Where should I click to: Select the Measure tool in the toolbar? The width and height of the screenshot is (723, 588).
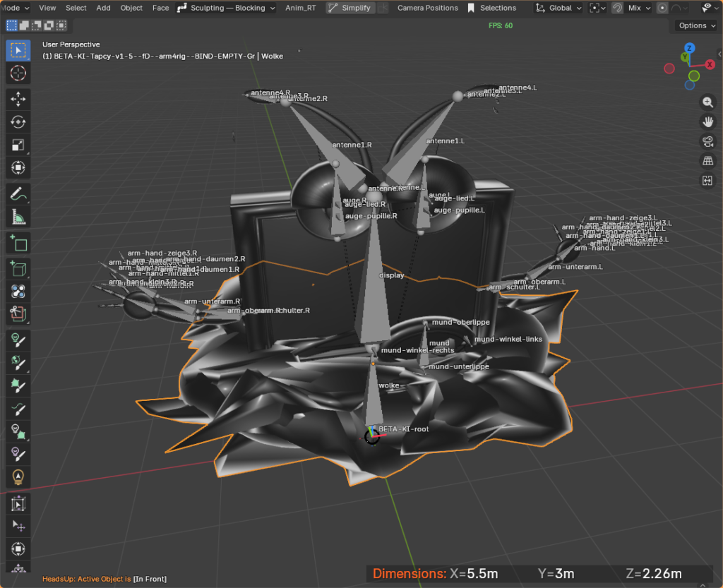18,216
